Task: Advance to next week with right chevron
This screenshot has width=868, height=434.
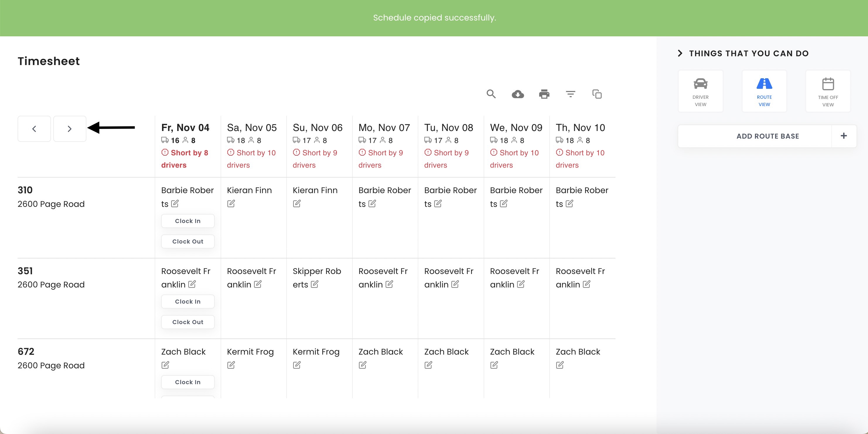Action: click(x=69, y=129)
